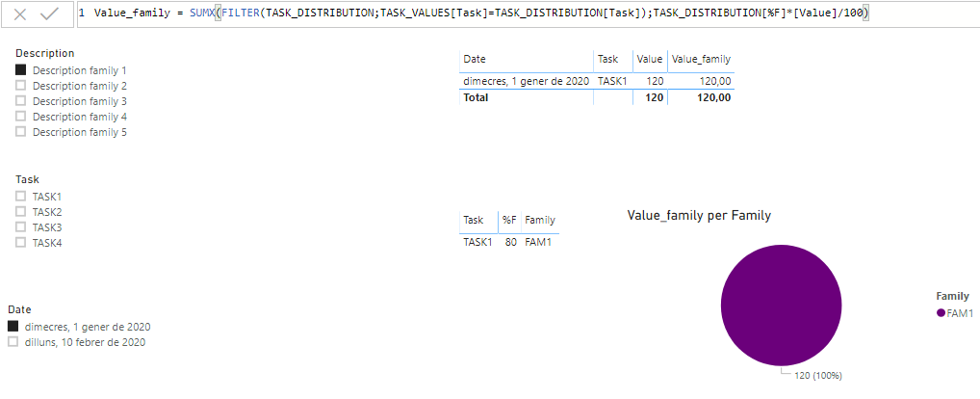The width and height of the screenshot is (980, 399).
Task: Click the purple FAM1 pie slice
Action: (782, 305)
